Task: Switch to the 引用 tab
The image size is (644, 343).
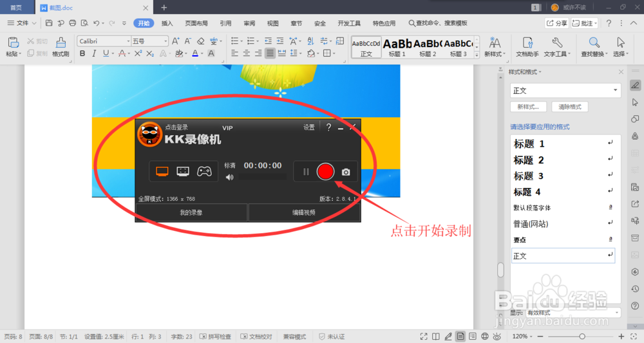Action: tap(225, 23)
